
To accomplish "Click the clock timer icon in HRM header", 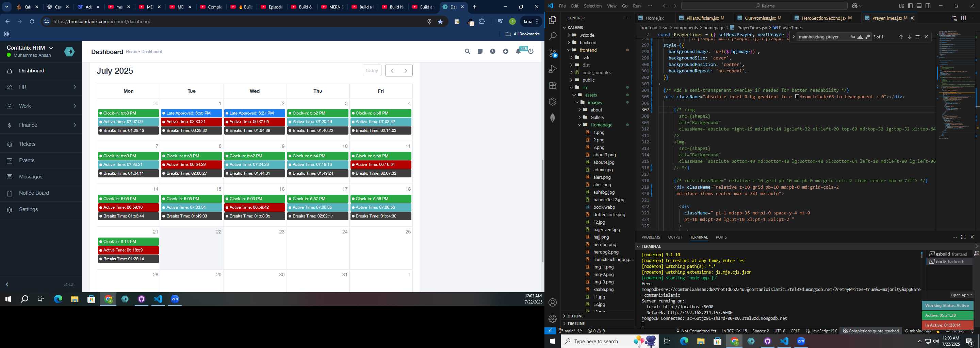I will point(493,52).
